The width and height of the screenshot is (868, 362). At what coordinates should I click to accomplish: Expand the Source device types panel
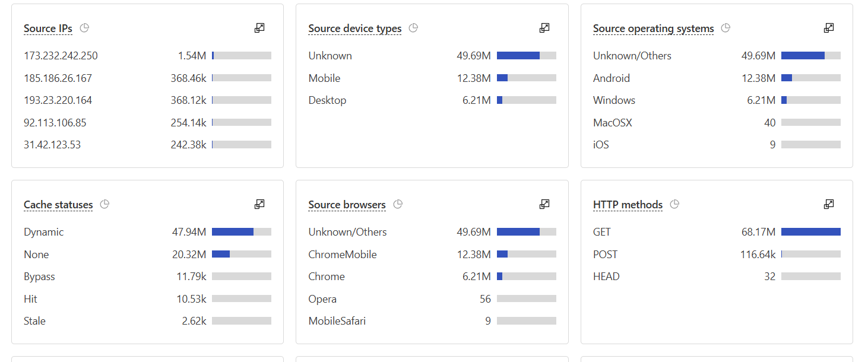pyautogui.click(x=544, y=28)
